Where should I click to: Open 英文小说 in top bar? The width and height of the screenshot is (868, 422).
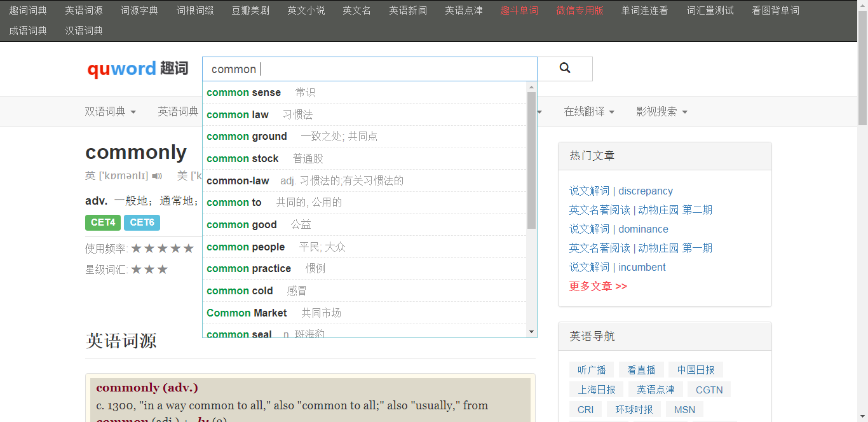[x=306, y=10]
